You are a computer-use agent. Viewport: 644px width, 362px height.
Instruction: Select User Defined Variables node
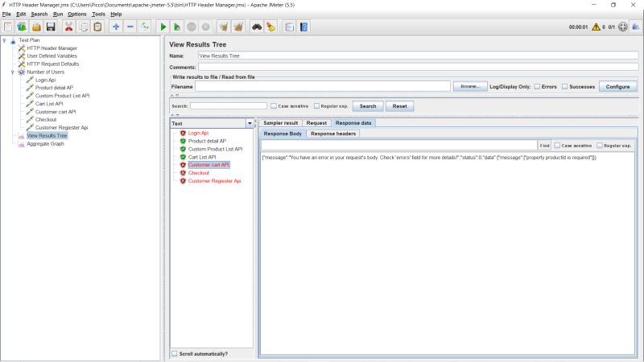[x=52, y=56]
